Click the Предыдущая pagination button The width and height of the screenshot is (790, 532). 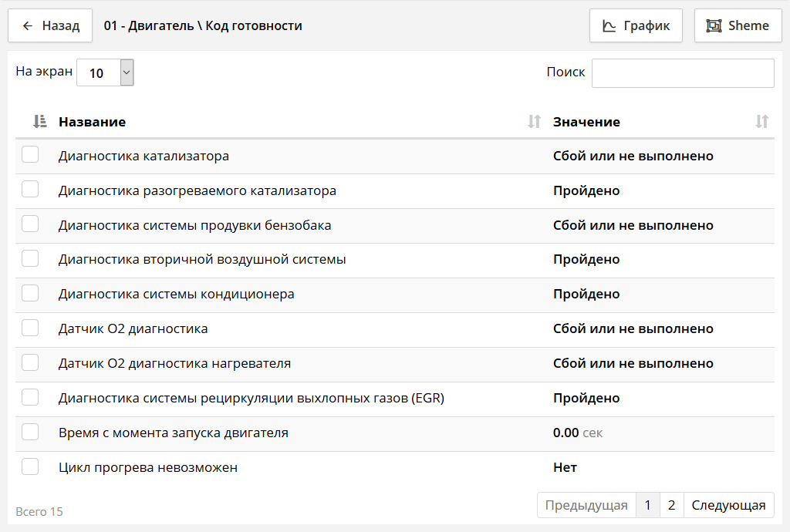(x=586, y=505)
